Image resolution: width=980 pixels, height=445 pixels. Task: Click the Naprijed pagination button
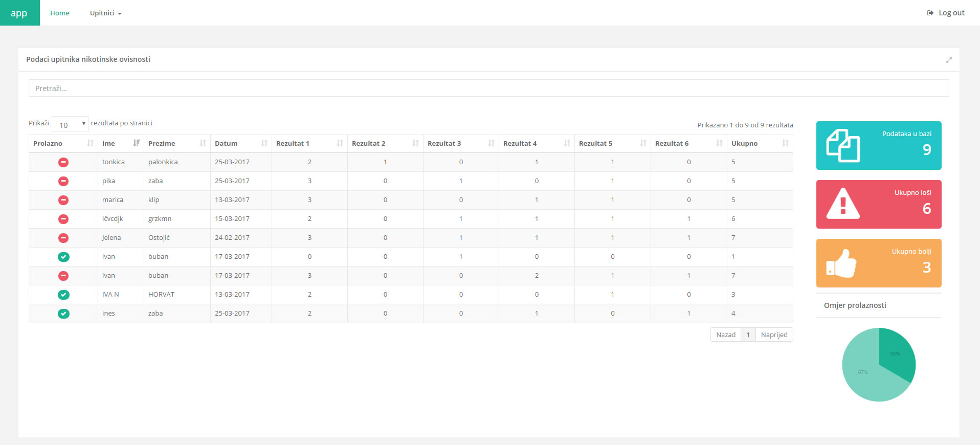774,335
